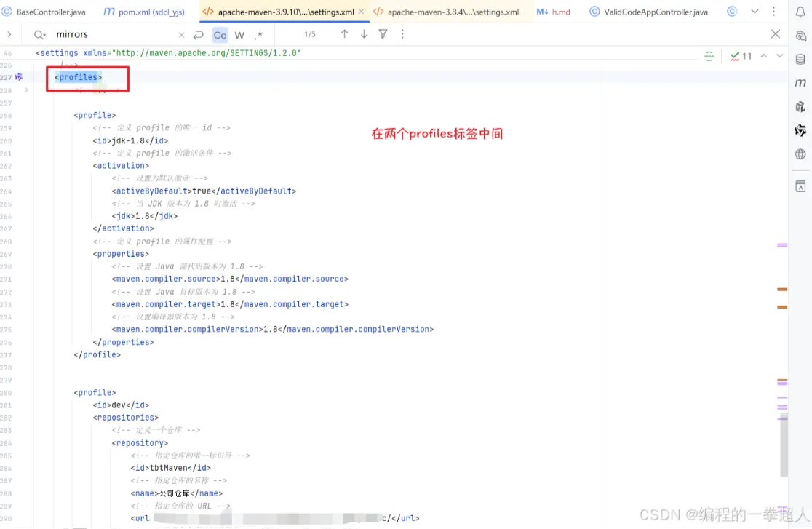The height and width of the screenshot is (529, 812).
Task: Click the 1/5 match counter
Action: 310,35
